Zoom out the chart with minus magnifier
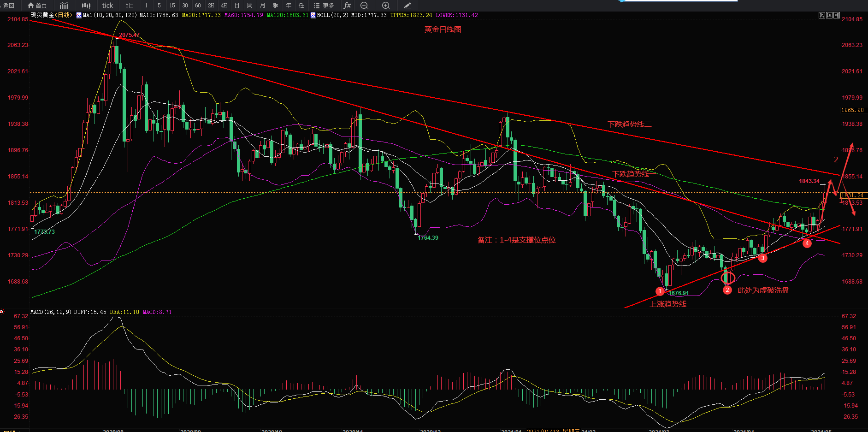Screen dimensions: 868x432 364,6
